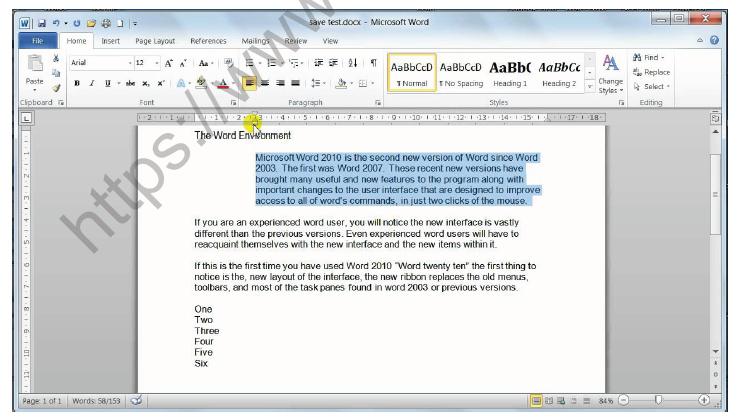Apply the Normal style
This screenshot has height=418, width=737.
[x=412, y=72]
